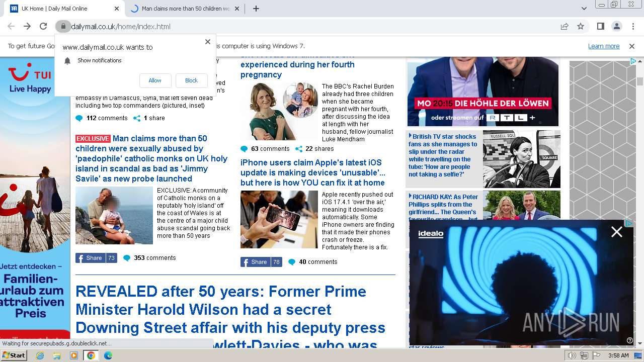Open 'Man claims more than 50 children' headline
The height and width of the screenshot is (362, 644).
click(151, 158)
